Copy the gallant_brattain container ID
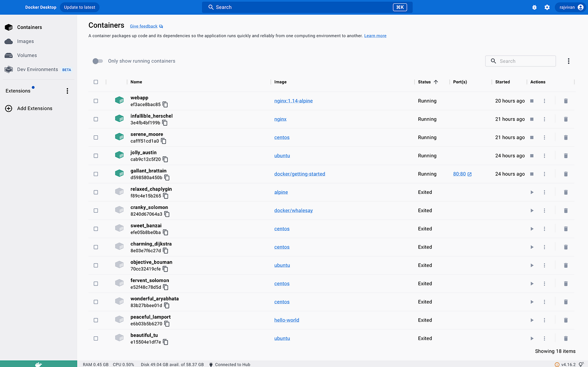Viewport: 588px width, 367px height. pos(167,178)
